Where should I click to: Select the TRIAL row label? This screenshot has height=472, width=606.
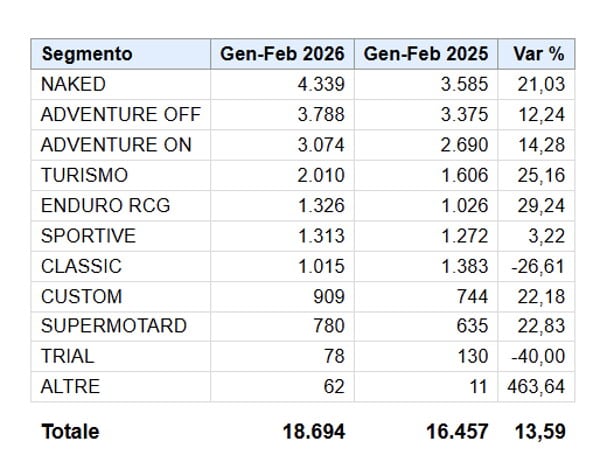pos(67,357)
